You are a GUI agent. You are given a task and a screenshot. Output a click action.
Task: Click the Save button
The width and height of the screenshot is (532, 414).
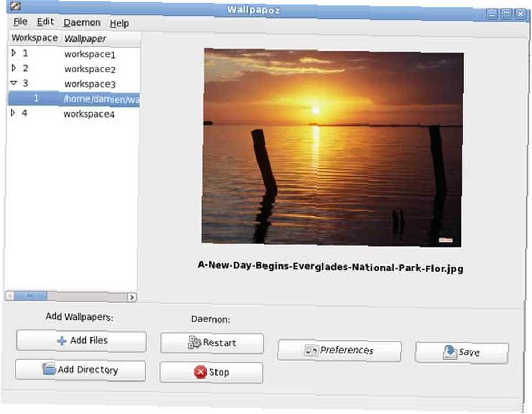[x=462, y=353]
